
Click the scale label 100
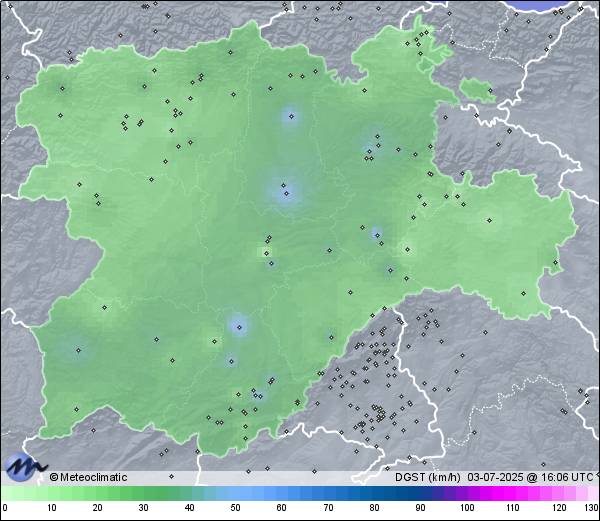[x=467, y=508]
